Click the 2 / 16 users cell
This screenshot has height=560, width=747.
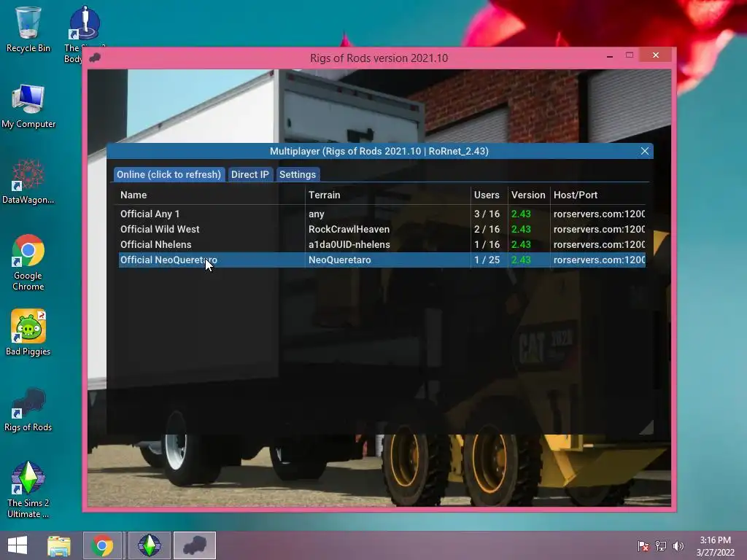pyautogui.click(x=487, y=229)
